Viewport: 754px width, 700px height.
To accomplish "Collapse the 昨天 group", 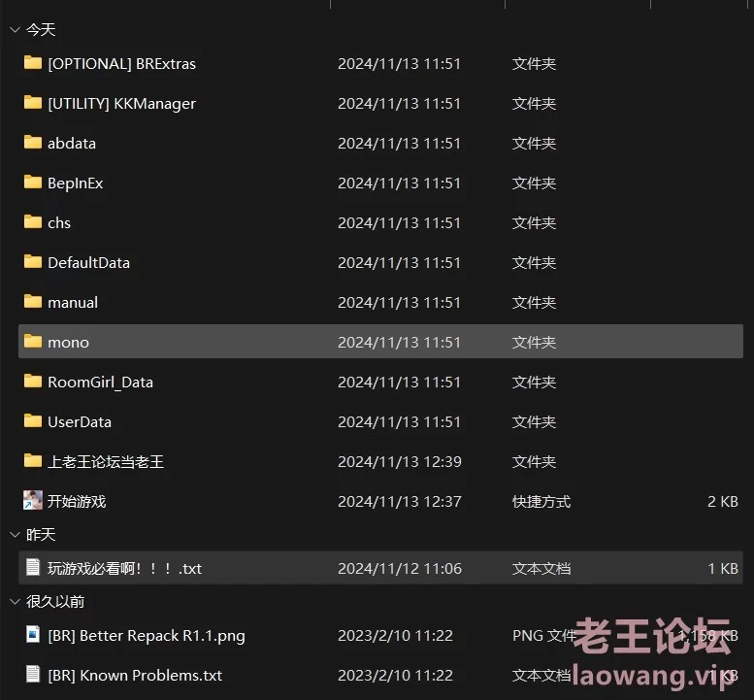I will (x=15, y=535).
